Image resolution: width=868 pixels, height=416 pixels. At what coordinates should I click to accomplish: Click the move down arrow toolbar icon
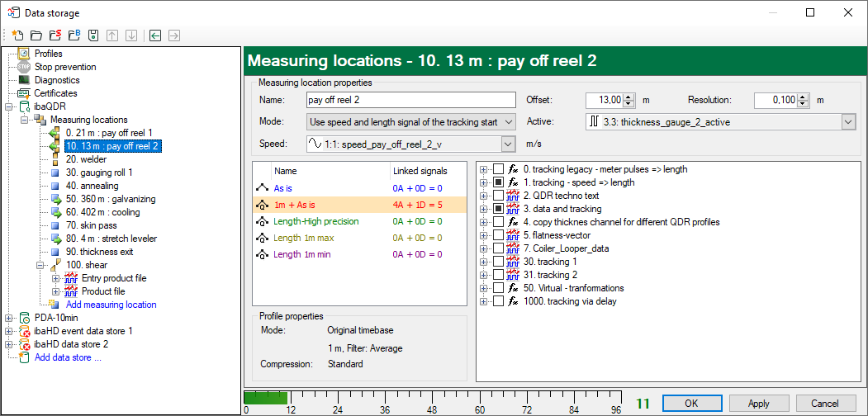point(131,36)
